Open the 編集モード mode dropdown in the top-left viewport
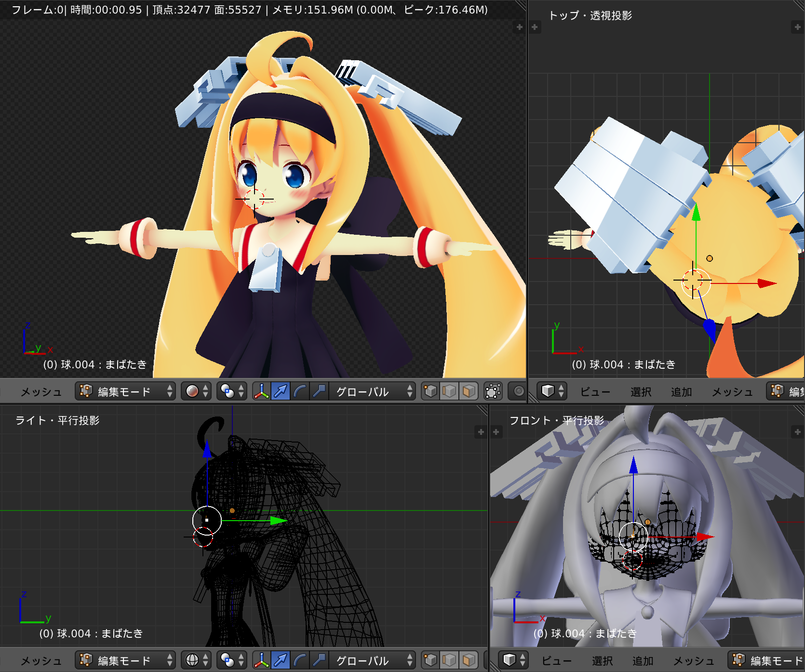Image resolution: width=805 pixels, height=672 pixels. [125, 391]
